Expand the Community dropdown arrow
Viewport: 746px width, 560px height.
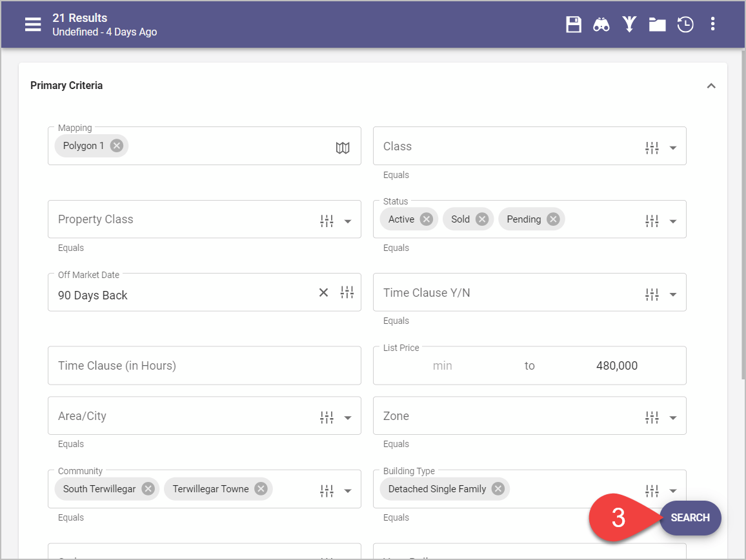click(348, 491)
